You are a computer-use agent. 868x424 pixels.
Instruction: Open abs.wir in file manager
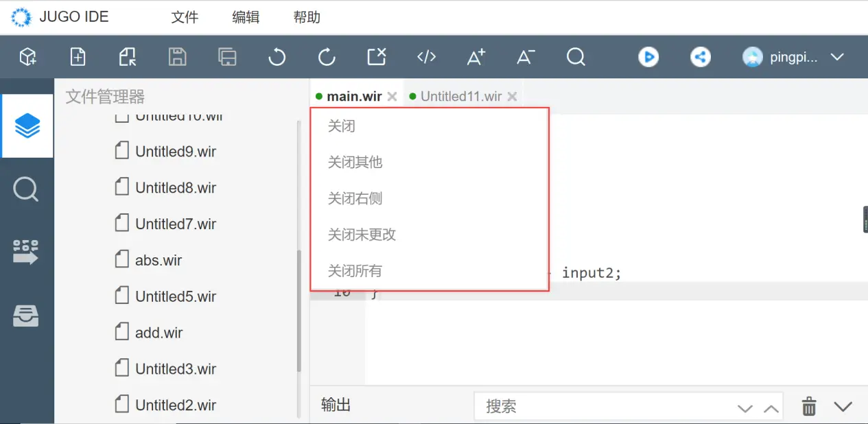click(x=159, y=261)
